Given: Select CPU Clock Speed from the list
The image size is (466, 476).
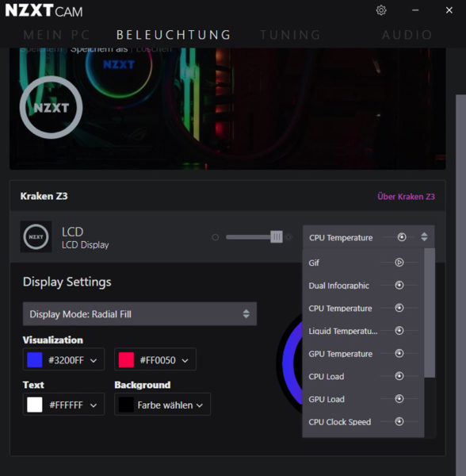Looking at the screenshot, I should [363, 422].
